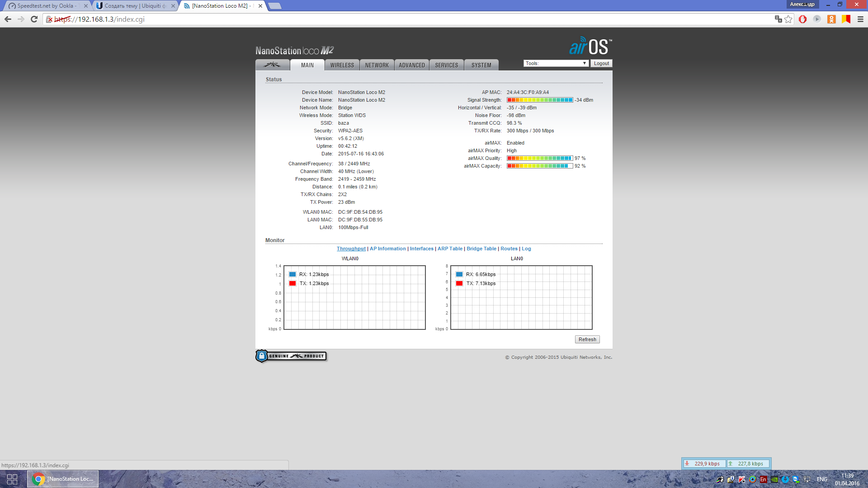
Task: Close the NanoStation Loco M2 tab
Action: pos(260,6)
